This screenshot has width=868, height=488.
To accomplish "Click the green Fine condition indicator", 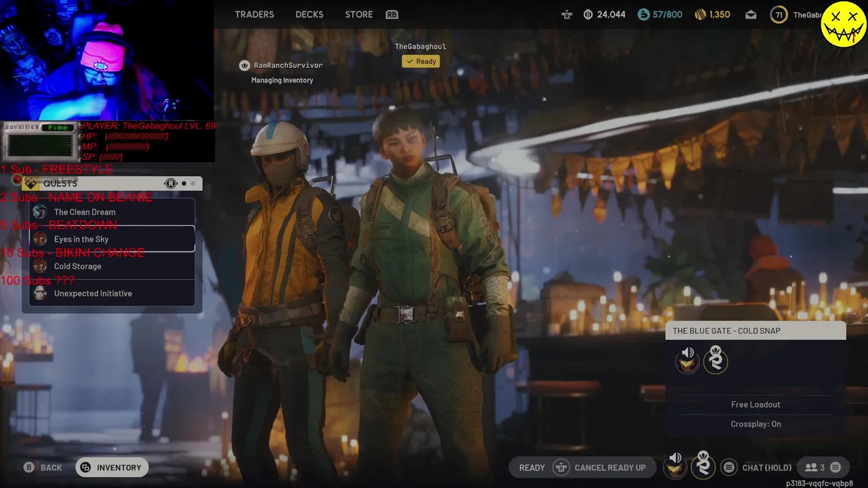I will click(58, 127).
